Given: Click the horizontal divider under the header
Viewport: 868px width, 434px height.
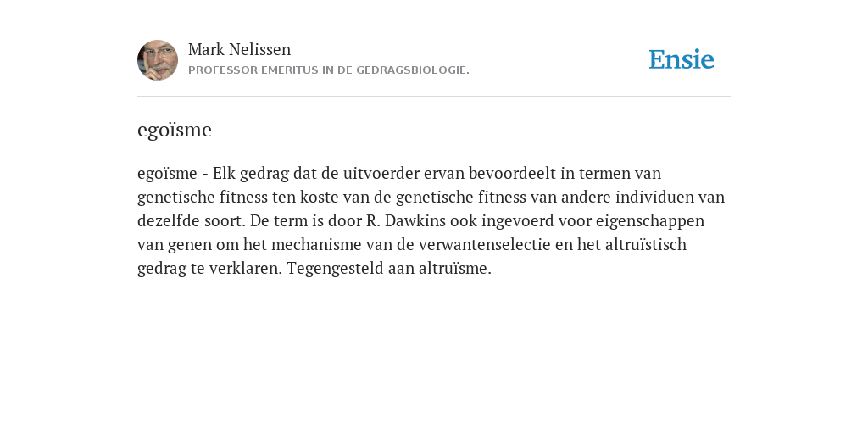Looking at the screenshot, I should coord(434,97).
